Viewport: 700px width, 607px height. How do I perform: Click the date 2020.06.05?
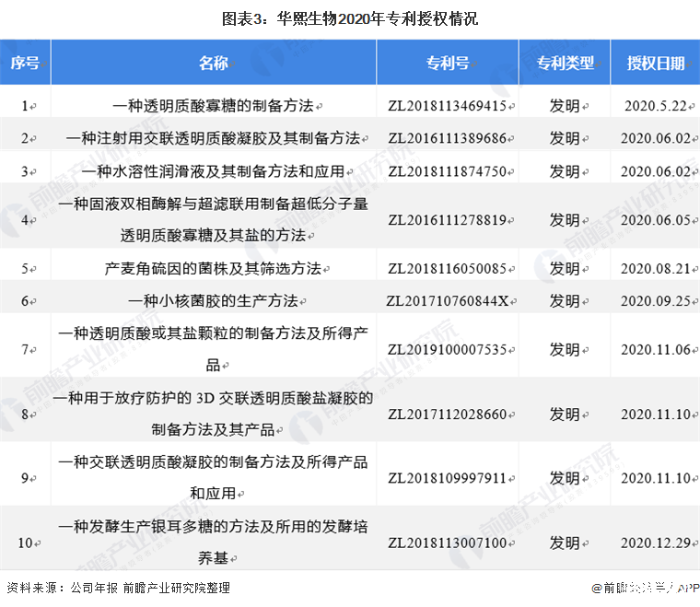click(x=656, y=220)
